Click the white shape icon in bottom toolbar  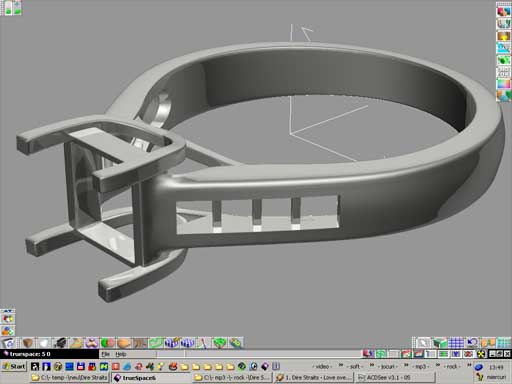(x=44, y=343)
